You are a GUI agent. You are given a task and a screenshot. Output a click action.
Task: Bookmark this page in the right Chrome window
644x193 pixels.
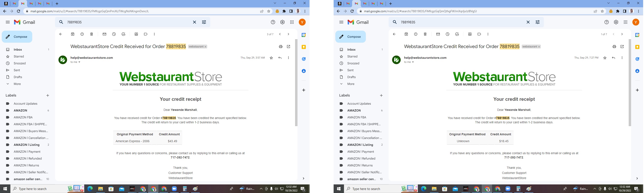pos(602,11)
